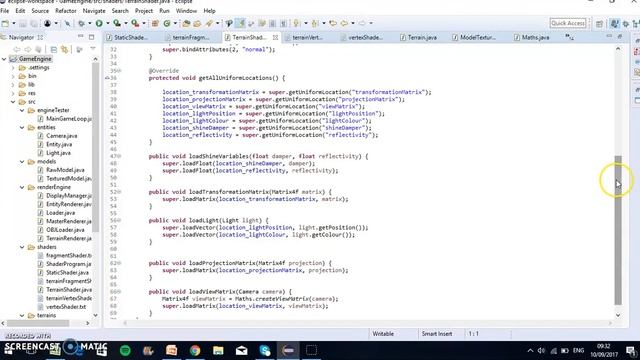Viewport: 640px width, 360px height.
Task: Open the dropdown arrow next to New file icon
Action: coord(13,23)
